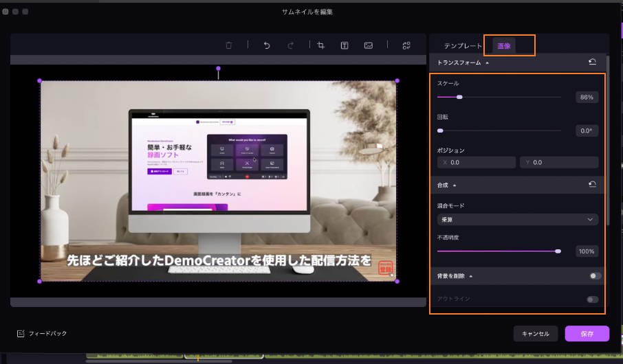623x364 pixels.
Task: Click the 回転 label
Action: [x=443, y=117]
